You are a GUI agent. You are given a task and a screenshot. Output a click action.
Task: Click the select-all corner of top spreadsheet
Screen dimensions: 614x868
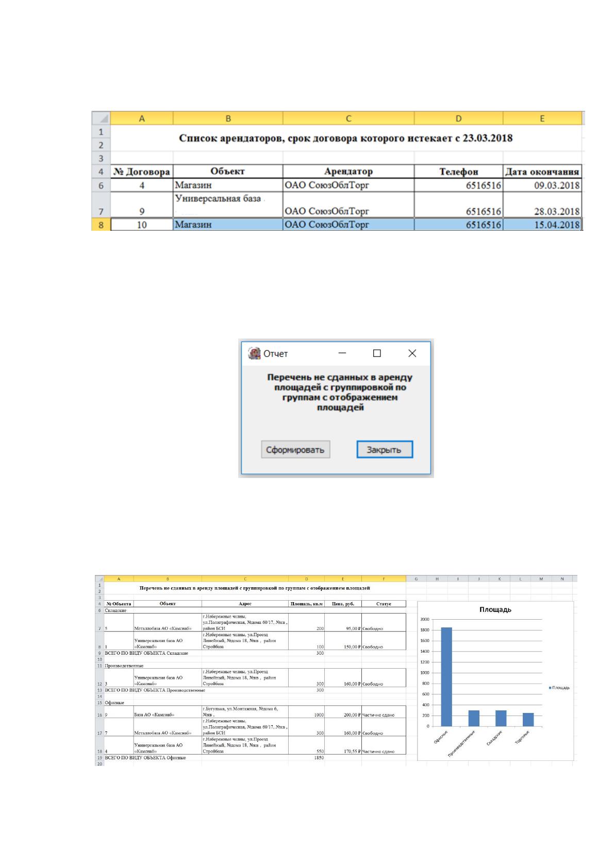pyautogui.click(x=101, y=118)
